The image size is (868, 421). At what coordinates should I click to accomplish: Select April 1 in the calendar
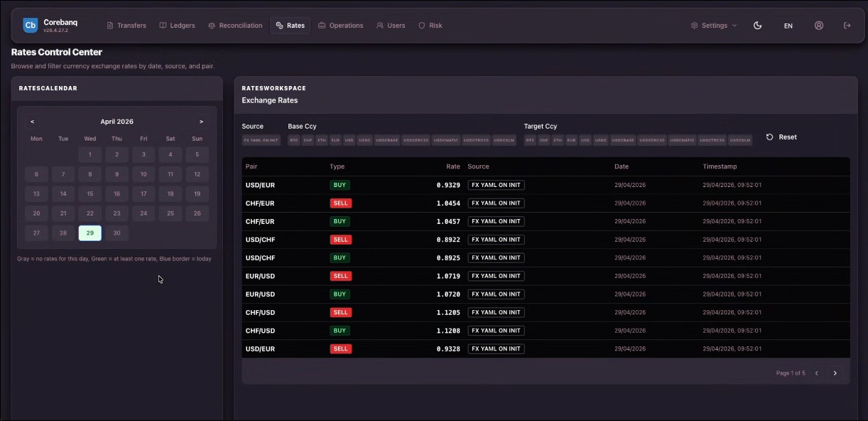90,154
